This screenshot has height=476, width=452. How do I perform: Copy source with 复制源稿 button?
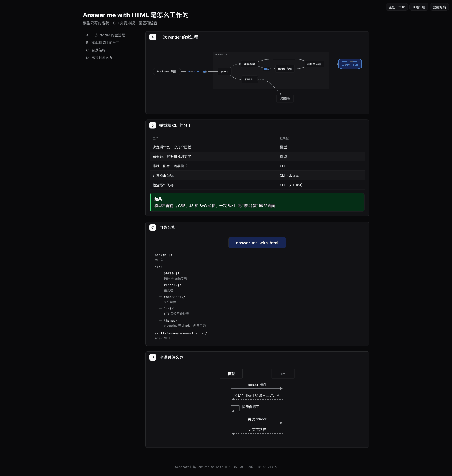click(x=439, y=7)
